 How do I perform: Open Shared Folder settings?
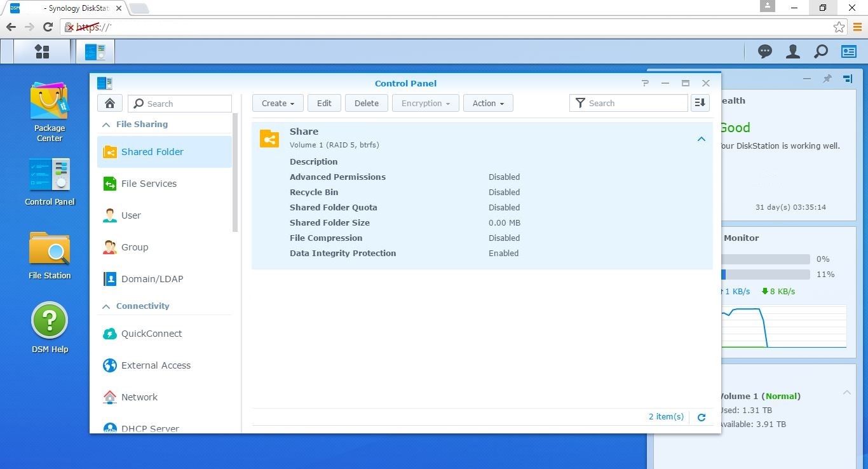point(165,152)
